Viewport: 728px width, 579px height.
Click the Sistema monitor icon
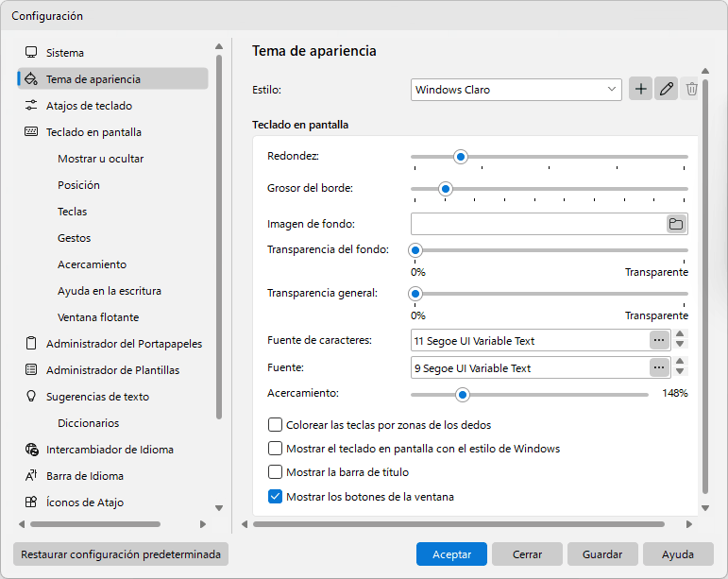click(x=31, y=53)
